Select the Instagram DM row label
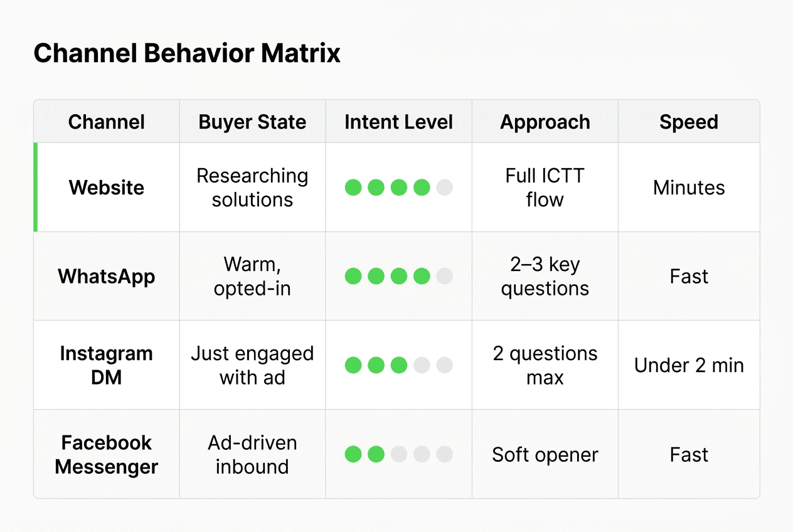 (107, 365)
